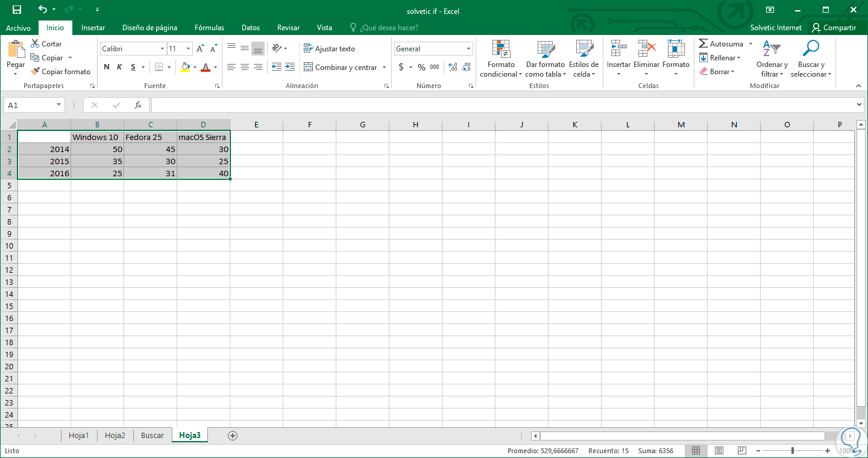The width and height of the screenshot is (868, 458).
Task: Apply the red font color
Action: 206,67
